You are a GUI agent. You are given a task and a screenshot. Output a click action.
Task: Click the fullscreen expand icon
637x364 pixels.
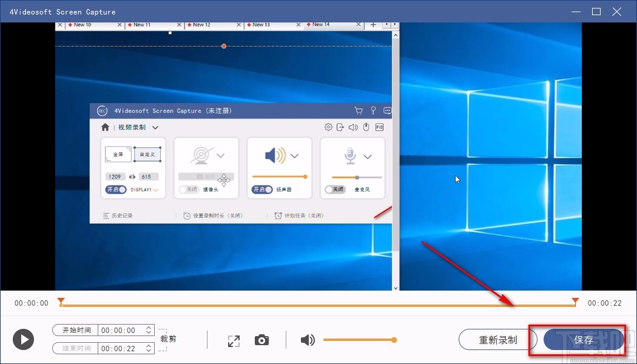click(234, 340)
